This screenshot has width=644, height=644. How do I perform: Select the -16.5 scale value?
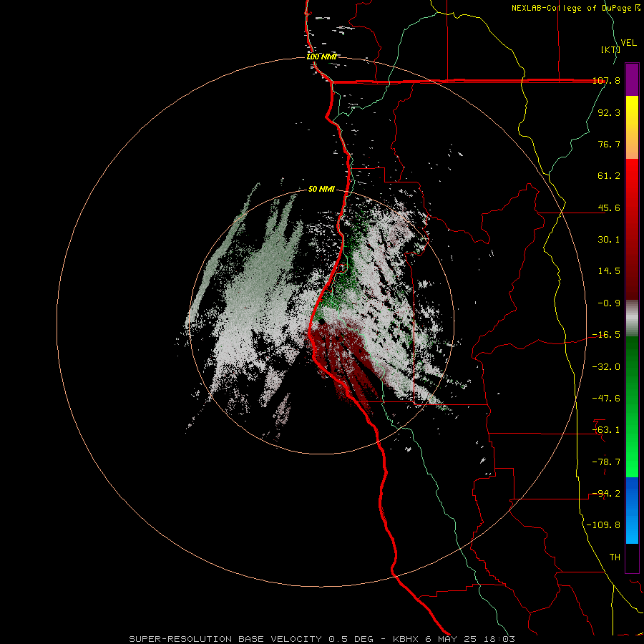pyautogui.click(x=606, y=335)
